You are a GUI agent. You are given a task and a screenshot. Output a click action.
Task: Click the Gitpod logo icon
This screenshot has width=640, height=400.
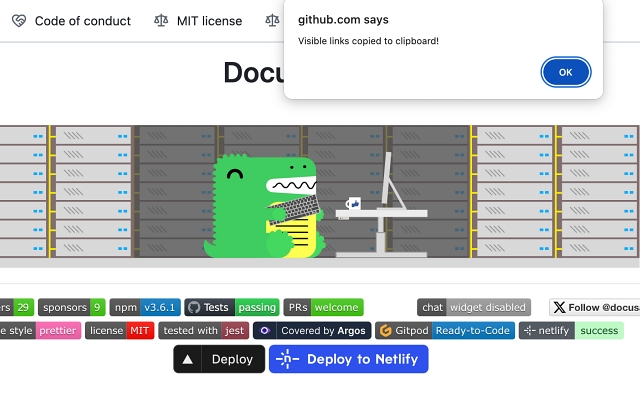[x=385, y=331]
